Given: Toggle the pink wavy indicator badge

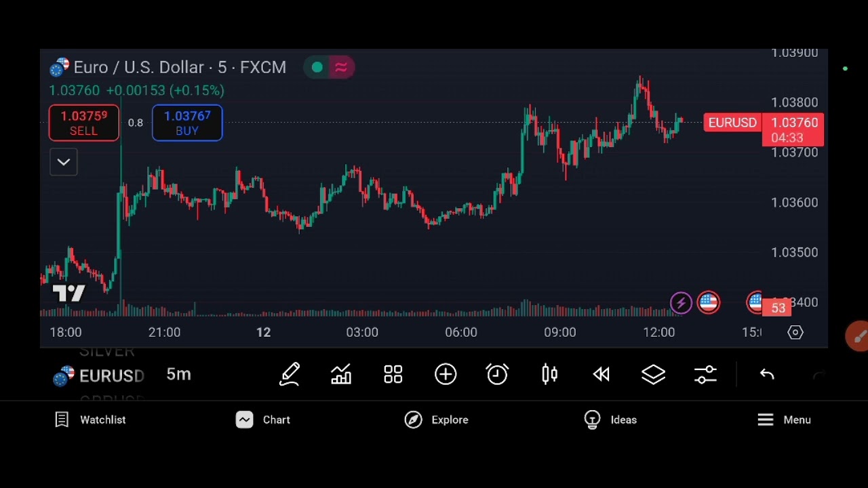Looking at the screenshot, I should 341,67.
